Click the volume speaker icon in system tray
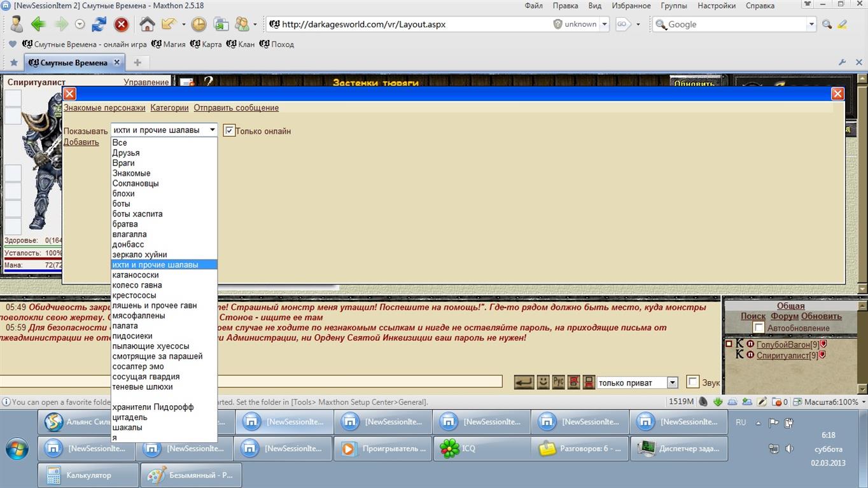The height and width of the screenshot is (488, 868). [x=789, y=449]
